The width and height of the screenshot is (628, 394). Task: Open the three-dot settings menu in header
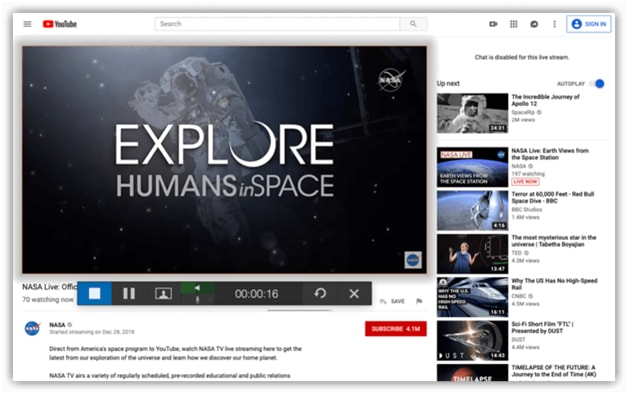tap(554, 24)
